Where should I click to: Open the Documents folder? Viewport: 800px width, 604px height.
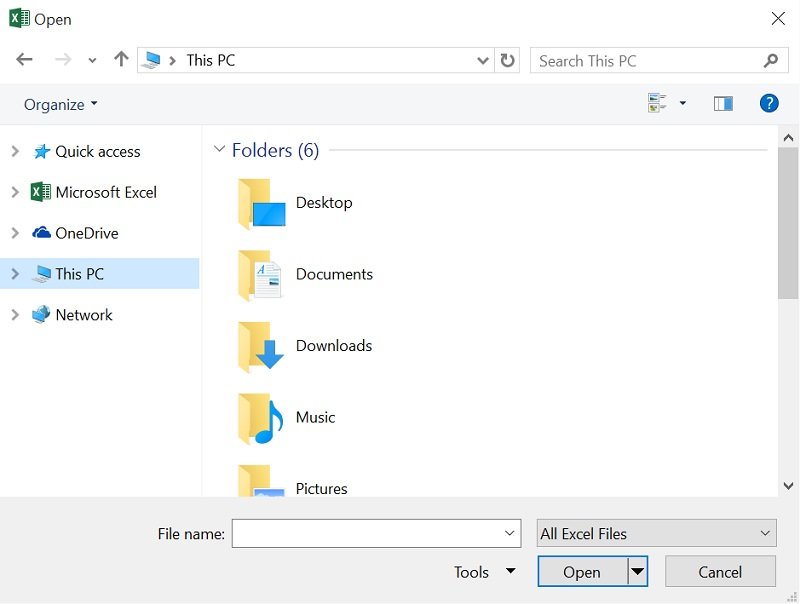coord(333,274)
